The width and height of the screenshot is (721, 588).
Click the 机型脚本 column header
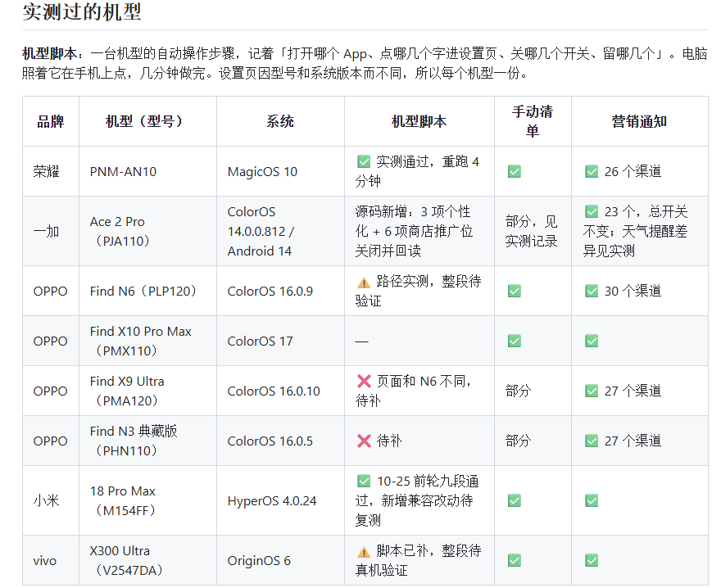click(x=419, y=121)
